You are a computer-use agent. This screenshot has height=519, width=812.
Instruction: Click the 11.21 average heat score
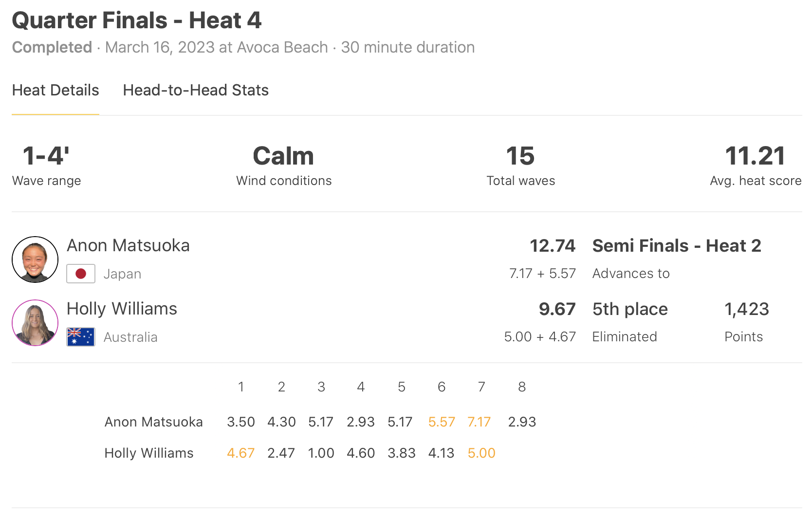pos(755,156)
